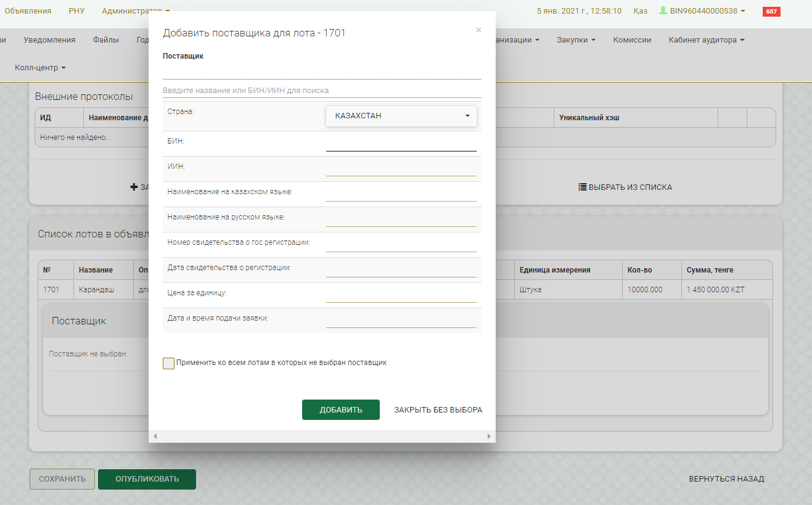Switch language to Қаз
Viewport: 812px width, 505px height.
coord(640,11)
